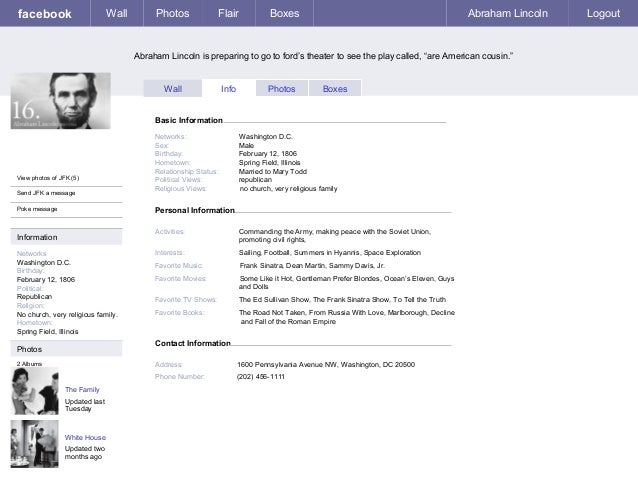
Task: Click the 1600 Pennsylvania Avenue address
Action: (x=326, y=365)
